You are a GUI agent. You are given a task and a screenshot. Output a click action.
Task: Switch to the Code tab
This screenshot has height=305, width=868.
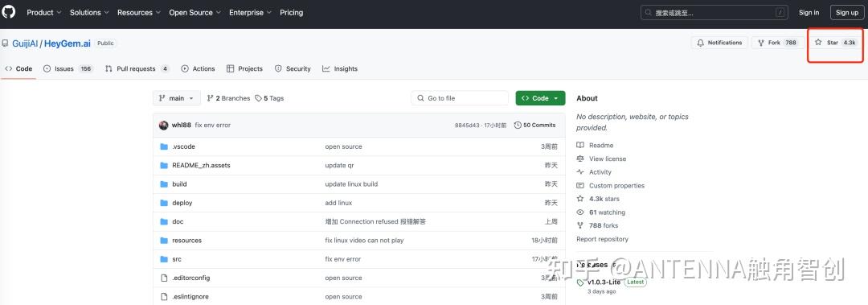coord(18,68)
